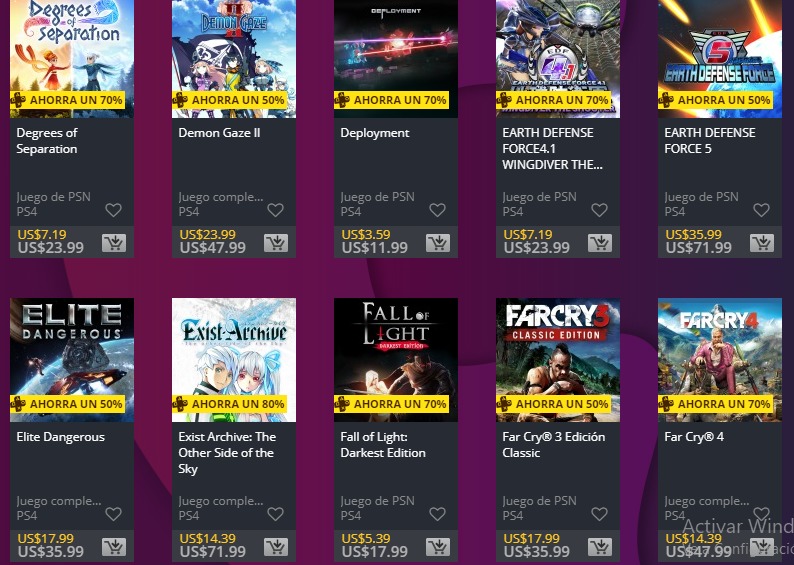This screenshot has width=794, height=565.
Task: Add Far Cry 3 Classic to cart
Action: (600, 547)
